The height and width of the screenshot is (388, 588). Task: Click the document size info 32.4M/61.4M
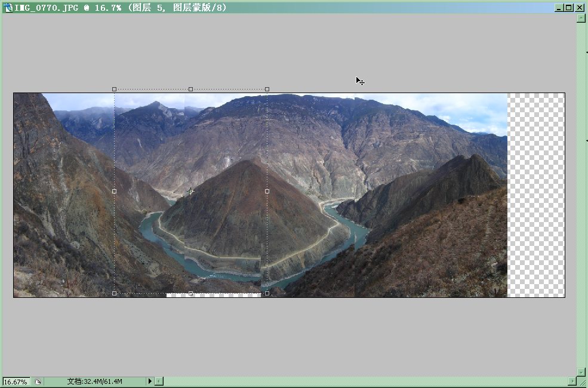point(94,381)
